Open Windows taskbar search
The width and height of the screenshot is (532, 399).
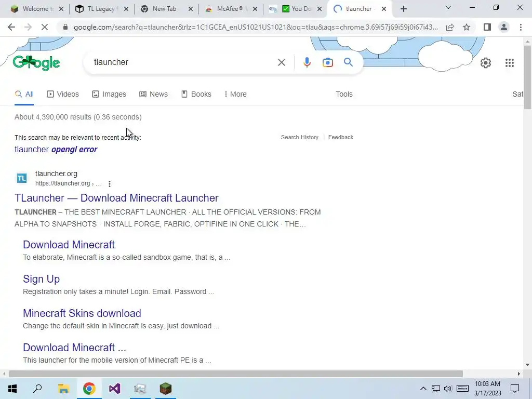pos(37,389)
